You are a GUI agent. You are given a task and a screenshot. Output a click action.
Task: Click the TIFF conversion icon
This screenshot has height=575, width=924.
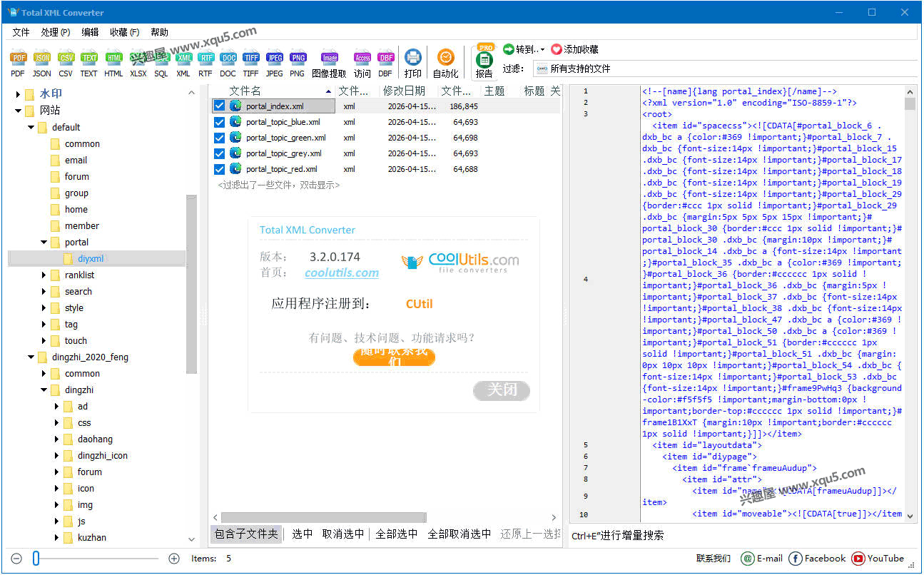pyautogui.click(x=250, y=63)
